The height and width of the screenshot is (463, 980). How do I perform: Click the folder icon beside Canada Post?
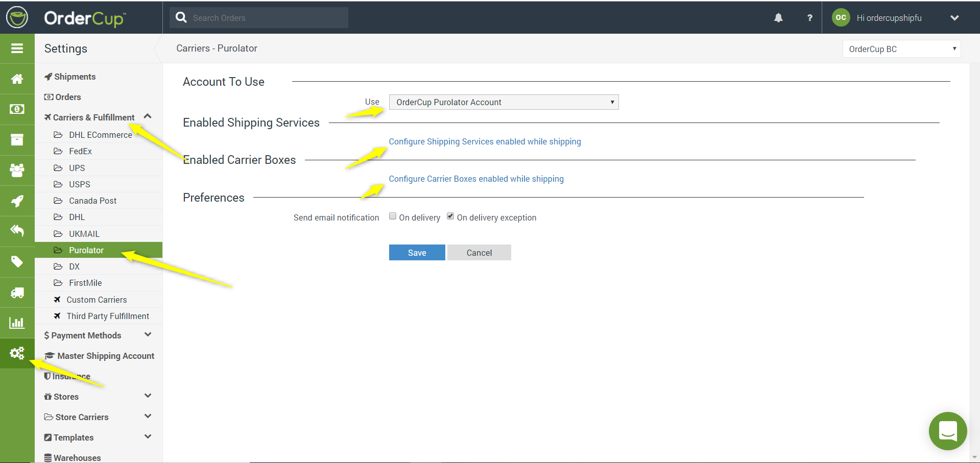coord(58,201)
